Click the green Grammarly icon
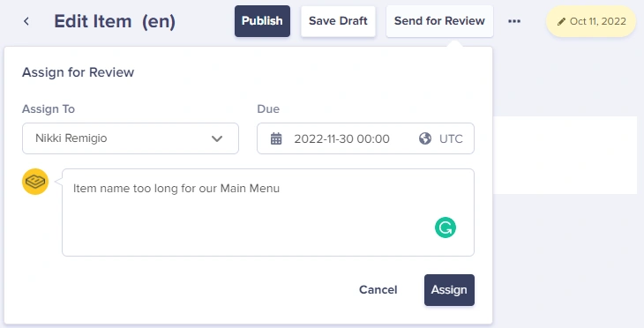Viewport: 644px width, 328px height. point(446,227)
